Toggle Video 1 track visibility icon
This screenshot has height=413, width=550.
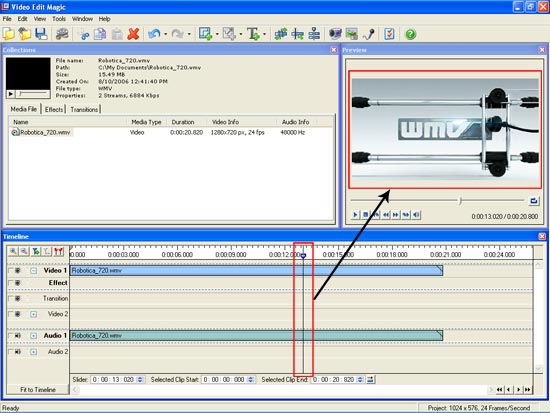(18, 271)
